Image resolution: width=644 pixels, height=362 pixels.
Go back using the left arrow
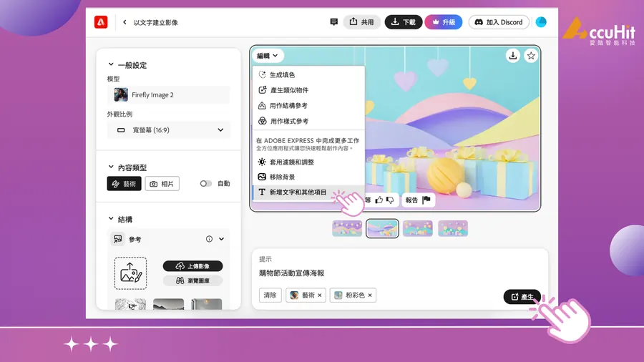tap(125, 22)
